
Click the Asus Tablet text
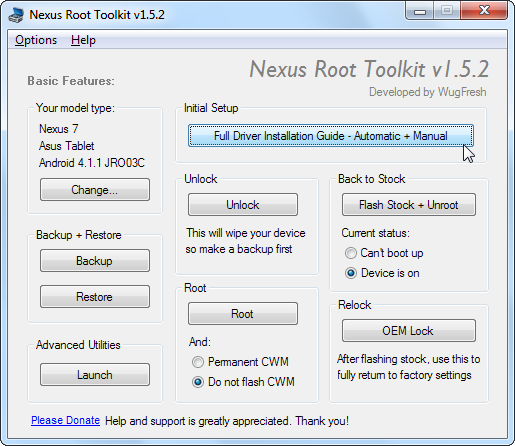pos(67,146)
